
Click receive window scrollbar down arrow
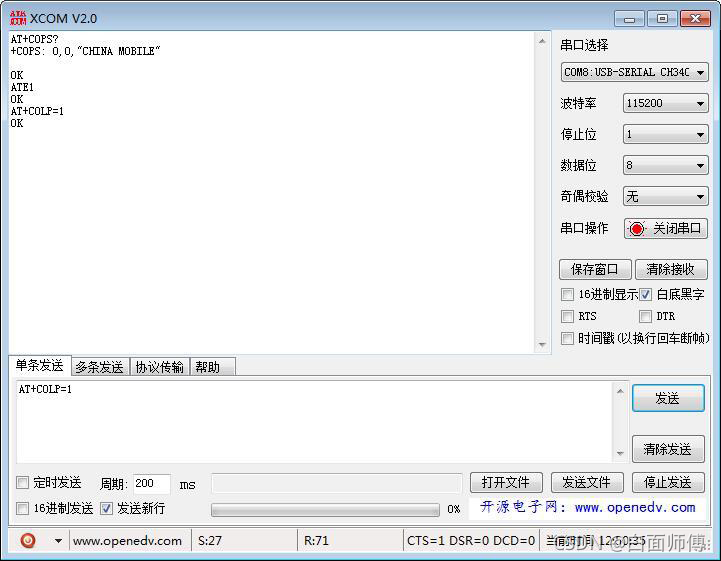(x=542, y=344)
